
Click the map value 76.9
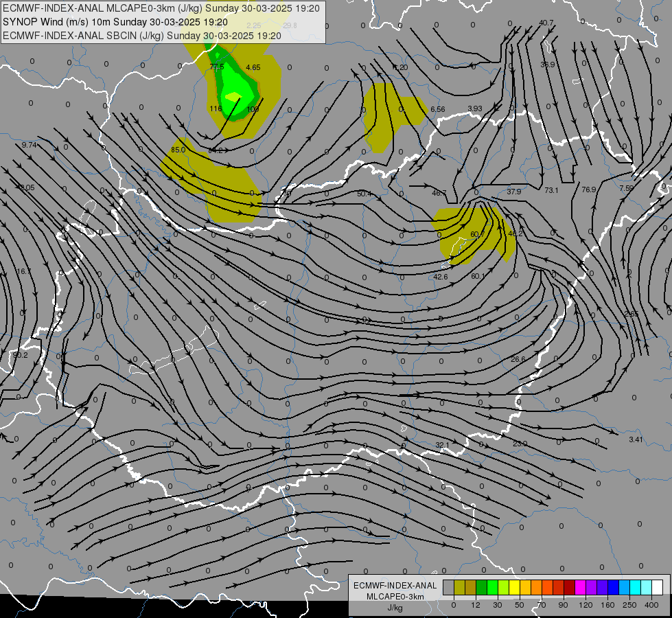click(x=589, y=189)
